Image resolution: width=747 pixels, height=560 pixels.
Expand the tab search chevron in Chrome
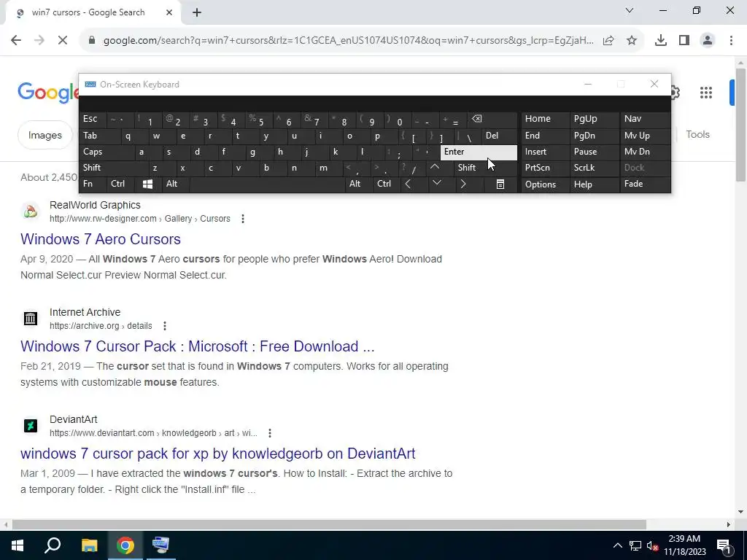tap(630, 10)
